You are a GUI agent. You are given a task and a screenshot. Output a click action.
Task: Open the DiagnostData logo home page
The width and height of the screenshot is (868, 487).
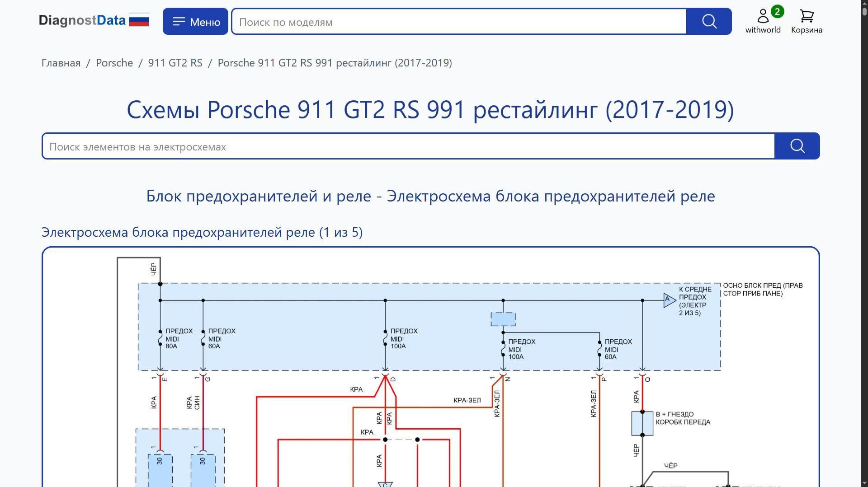[82, 21]
